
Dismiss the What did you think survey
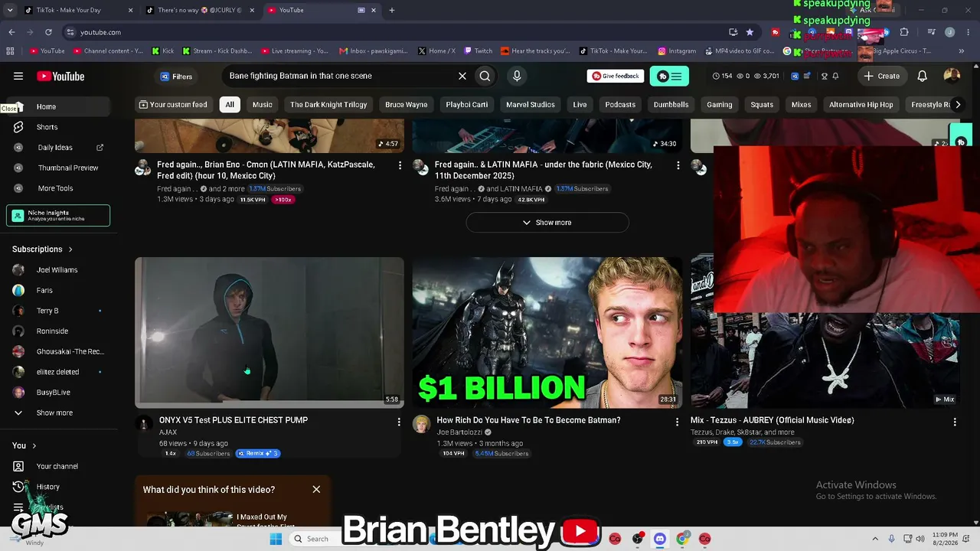pos(316,490)
